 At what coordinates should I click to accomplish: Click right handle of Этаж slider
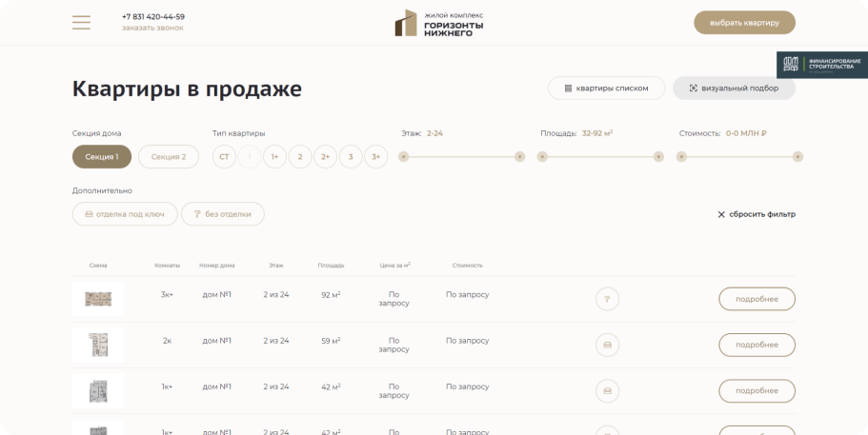519,157
